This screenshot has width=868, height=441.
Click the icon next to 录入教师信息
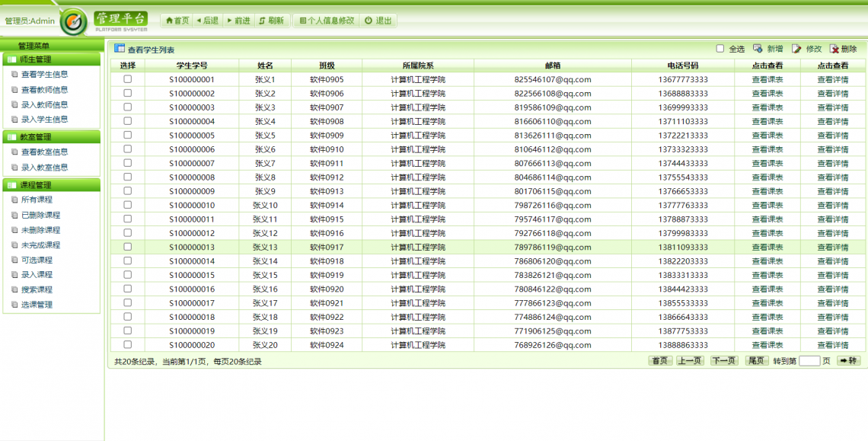tap(14, 104)
